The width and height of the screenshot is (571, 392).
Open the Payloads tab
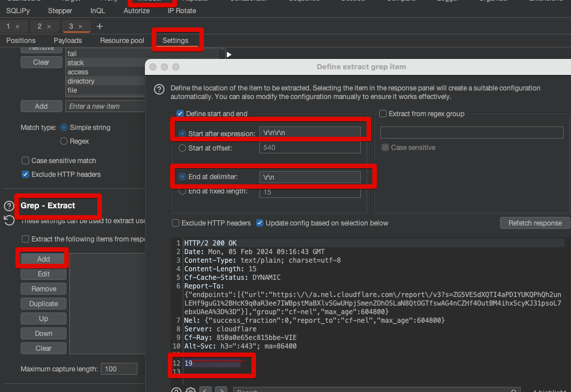pyautogui.click(x=68, y=41)
